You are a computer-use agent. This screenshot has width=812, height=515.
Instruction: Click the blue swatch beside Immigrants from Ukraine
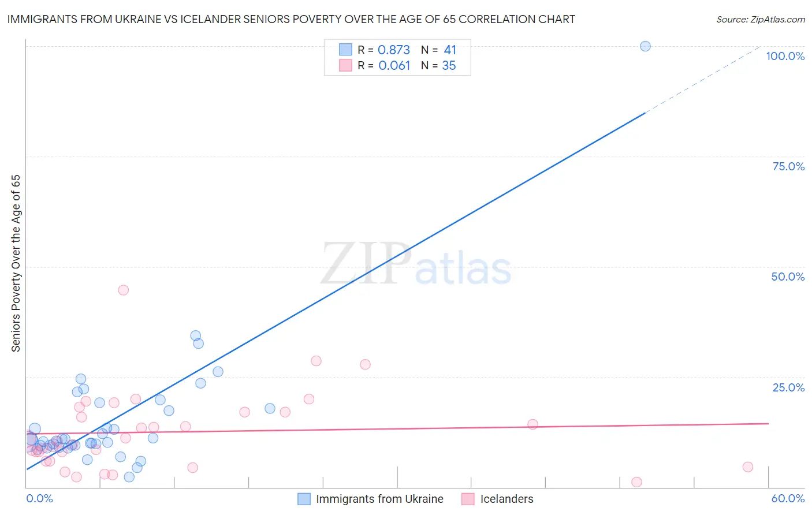(x=304, y=499)
